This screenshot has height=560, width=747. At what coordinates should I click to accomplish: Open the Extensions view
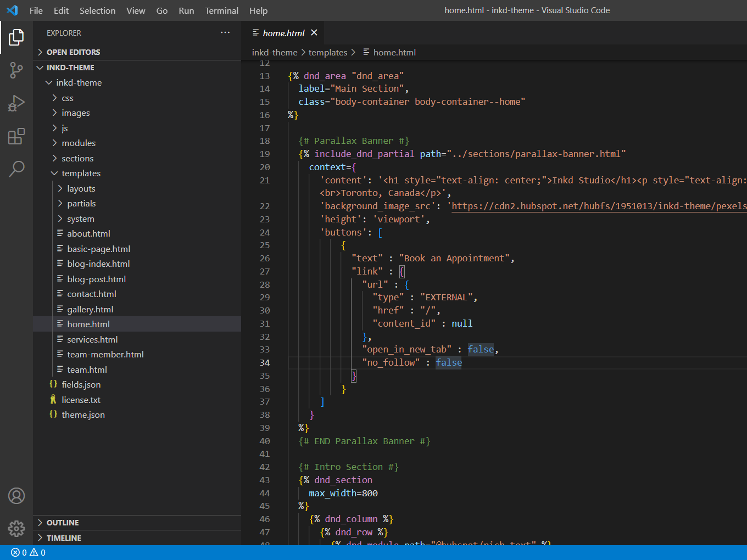click(x=16, y=136)
